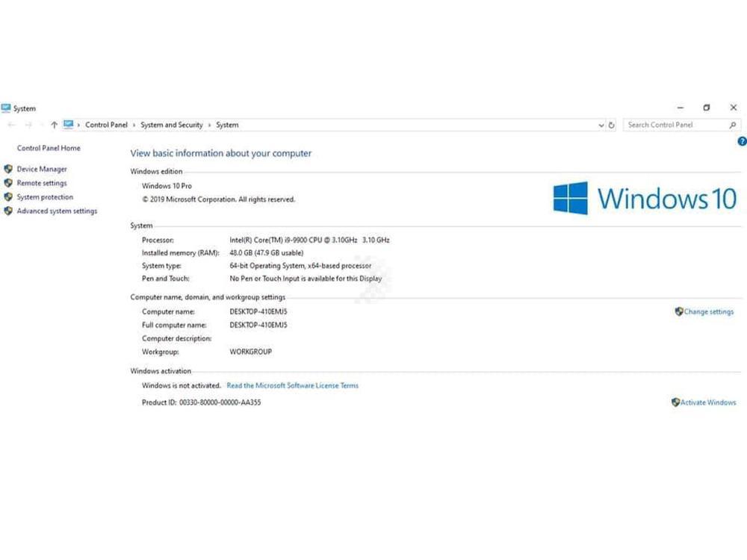Expand the chevron after System and Security

[x=210, y=125]
